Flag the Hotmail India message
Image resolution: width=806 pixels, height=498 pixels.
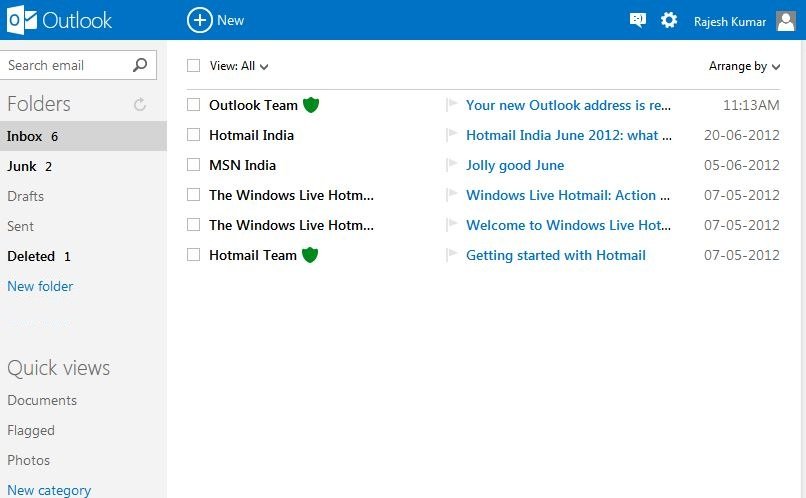(452, 135)
